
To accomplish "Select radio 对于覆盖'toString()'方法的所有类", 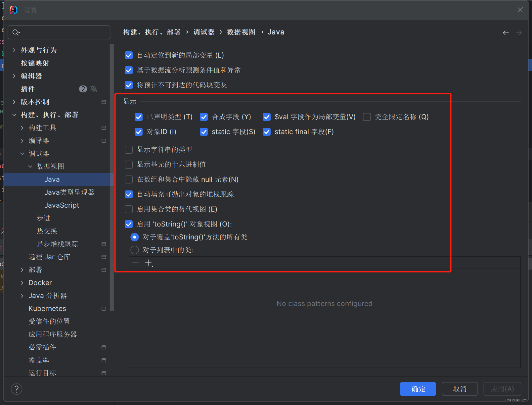I will [x=135, y=237].
